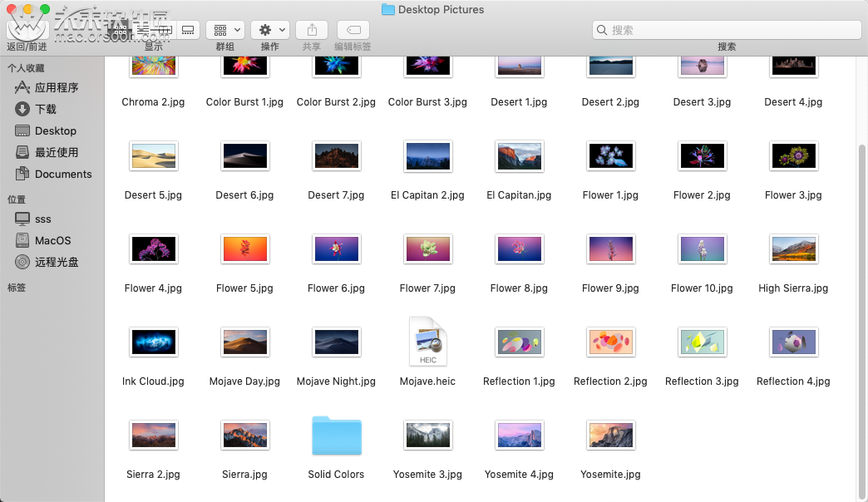Image resolution: width=868 pixels, height=502 pixels.
Task: Select the Mojave Day.jpg thumbnail
Action: click(244, 342)
